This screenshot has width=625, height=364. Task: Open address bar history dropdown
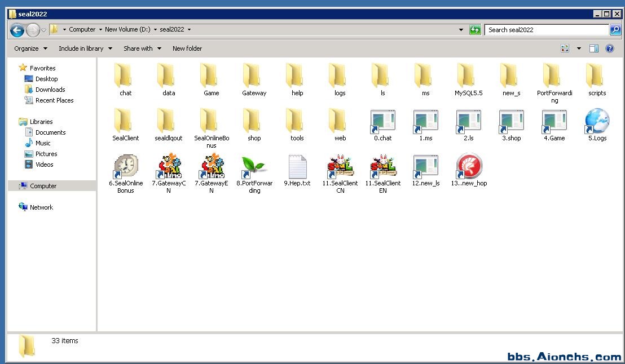461,30
